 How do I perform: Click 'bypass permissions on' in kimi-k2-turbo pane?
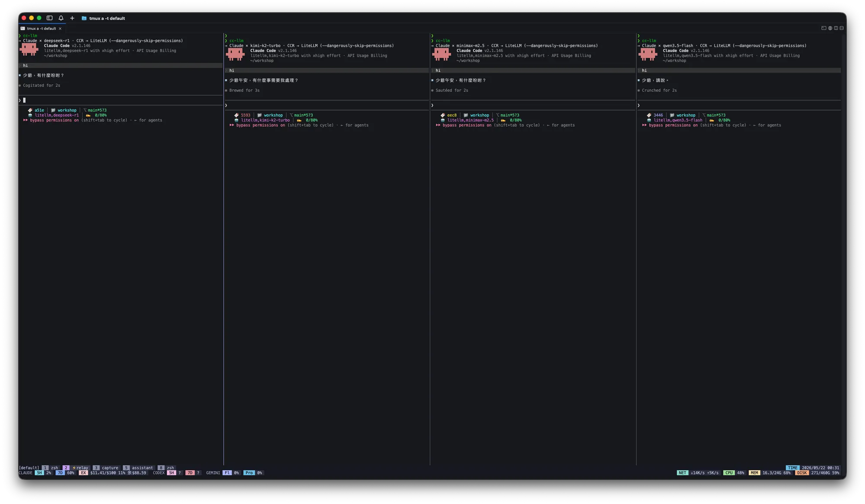(260, 125)
